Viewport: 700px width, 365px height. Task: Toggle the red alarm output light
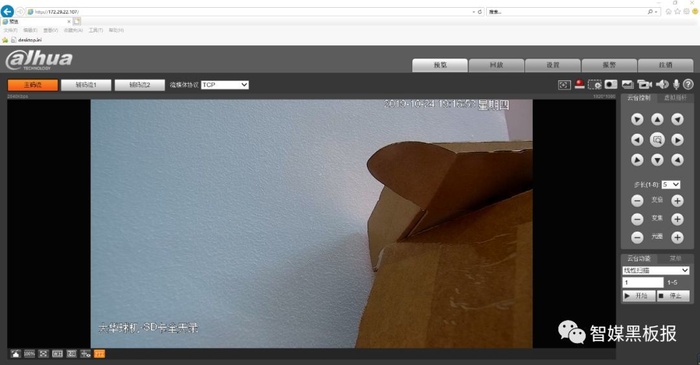[579, 84]
